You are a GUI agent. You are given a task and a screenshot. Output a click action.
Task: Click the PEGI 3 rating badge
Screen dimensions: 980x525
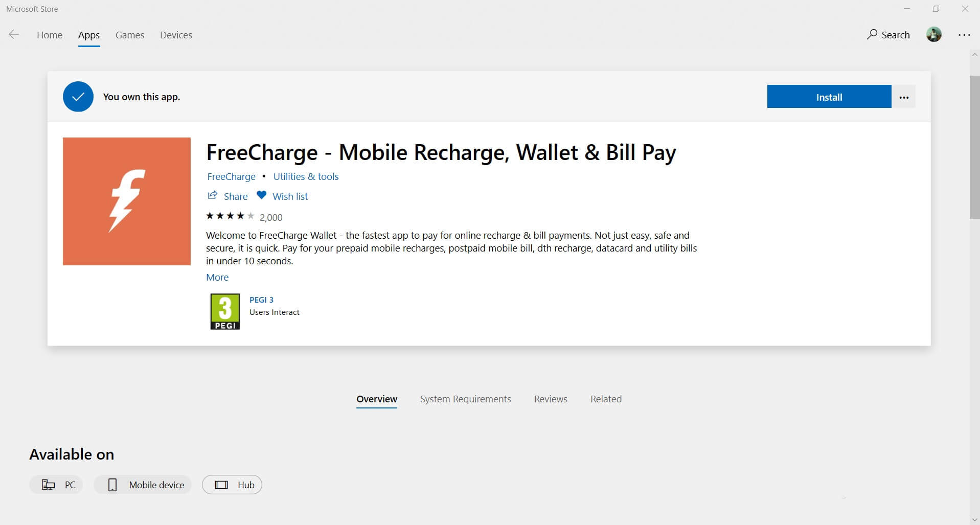[x=225, y=311]
